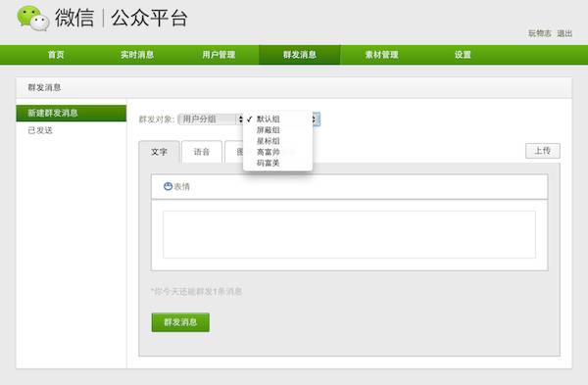
Task: Focus the message text input area
Action: point(349,235)
